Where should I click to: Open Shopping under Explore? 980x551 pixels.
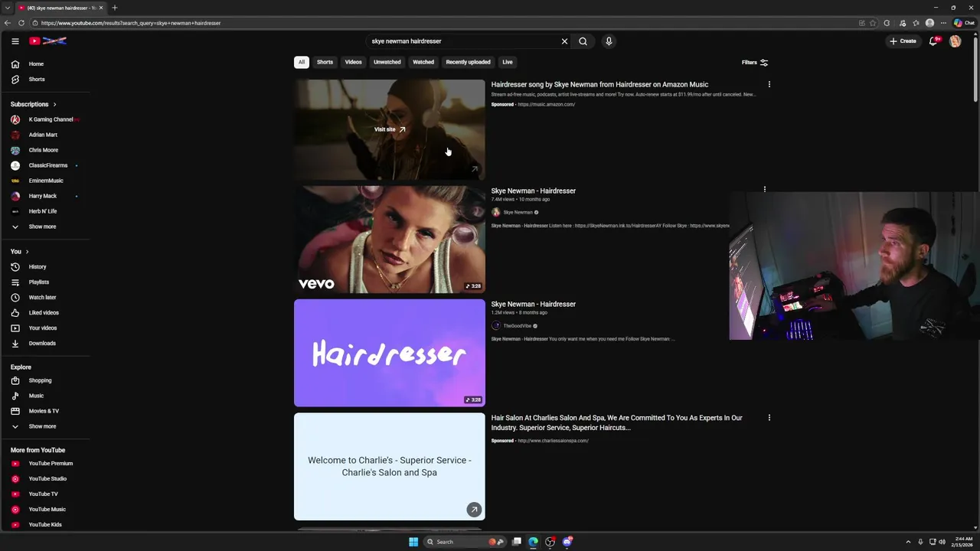pos(46,380)
